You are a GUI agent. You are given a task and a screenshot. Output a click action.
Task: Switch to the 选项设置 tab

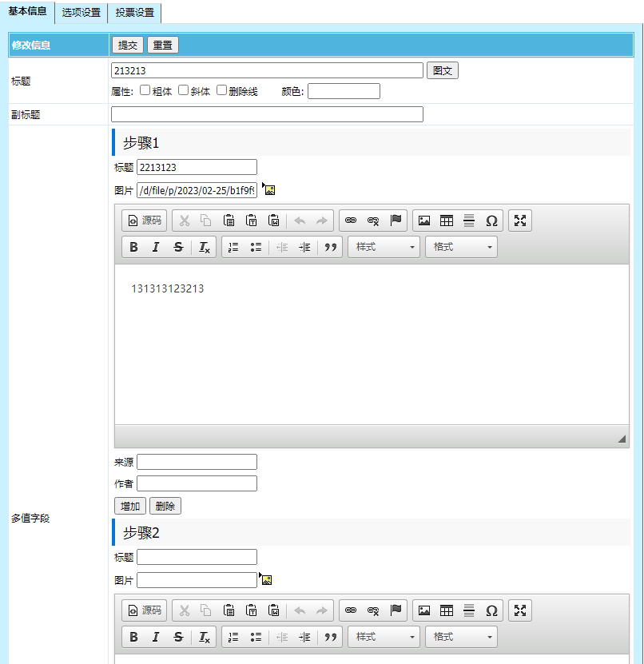[81, 13]
